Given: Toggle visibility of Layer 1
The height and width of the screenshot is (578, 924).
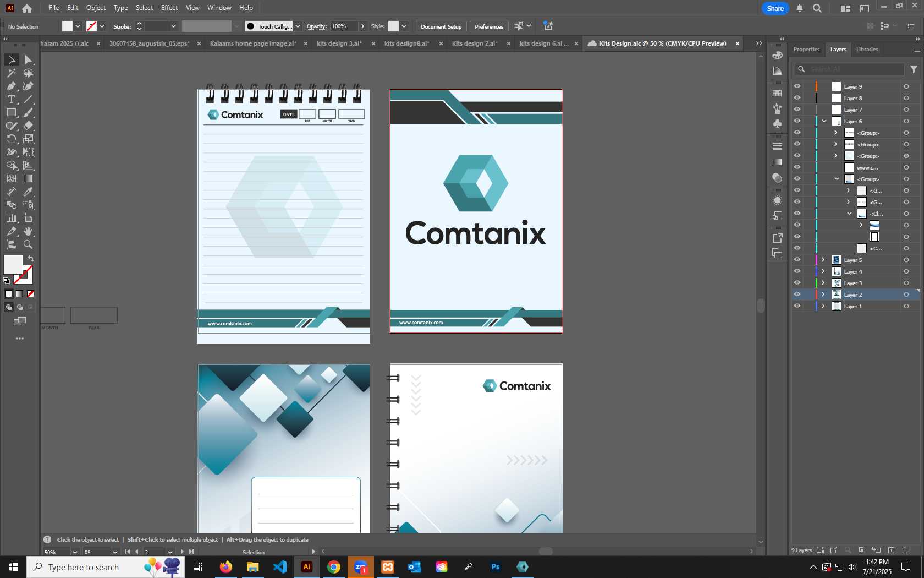Looking at the screenshot, I should point(797,306).
